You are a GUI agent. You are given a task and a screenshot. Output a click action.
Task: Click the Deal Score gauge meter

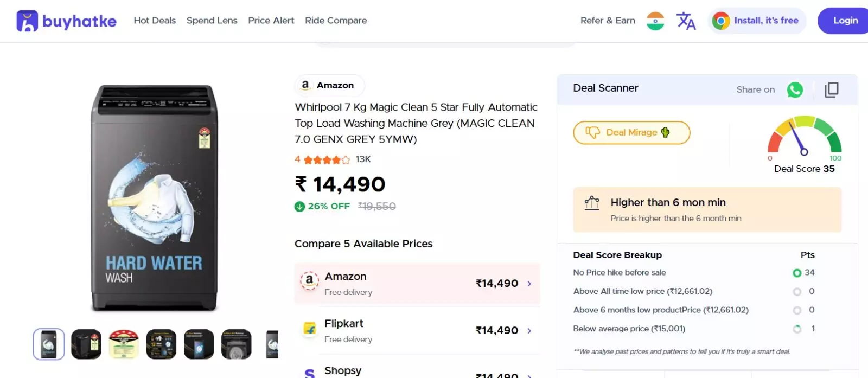804,136
